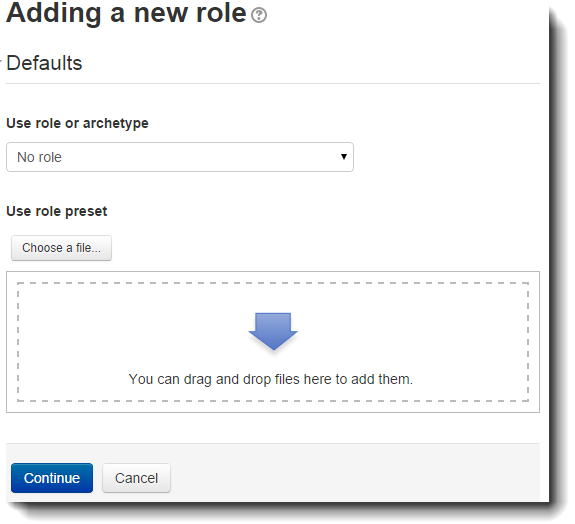Click the Defaults section heading
The image size is (575, 524).
coord(44,63)
